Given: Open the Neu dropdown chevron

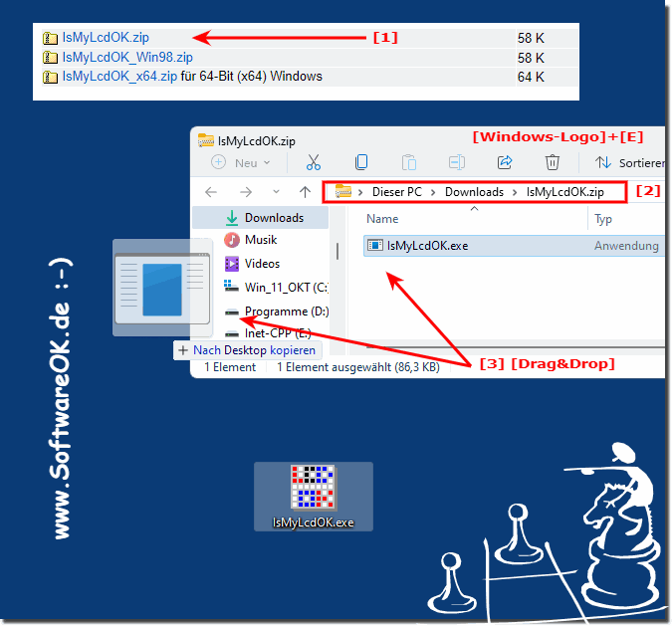Looking at the screenshot, I should point(267,163).
